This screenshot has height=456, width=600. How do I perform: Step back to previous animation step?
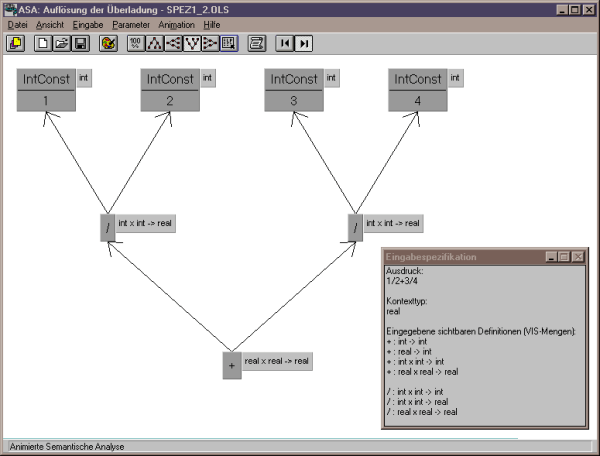285,43
